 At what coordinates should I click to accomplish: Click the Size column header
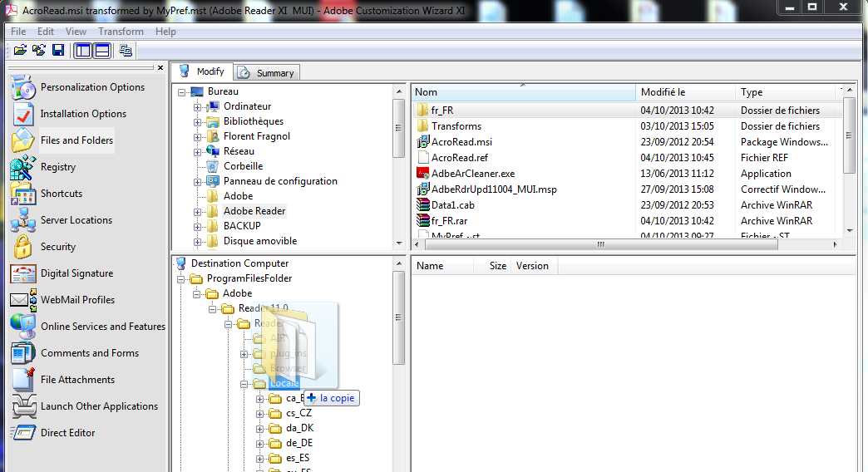pyautogui.click(x=493, y=266)
